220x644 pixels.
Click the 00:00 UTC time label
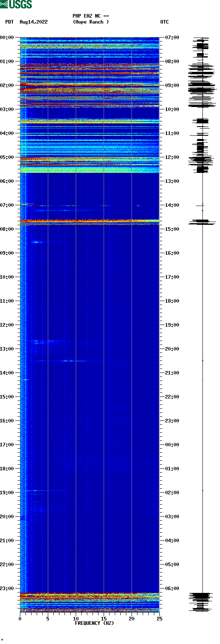click(172, 445)
